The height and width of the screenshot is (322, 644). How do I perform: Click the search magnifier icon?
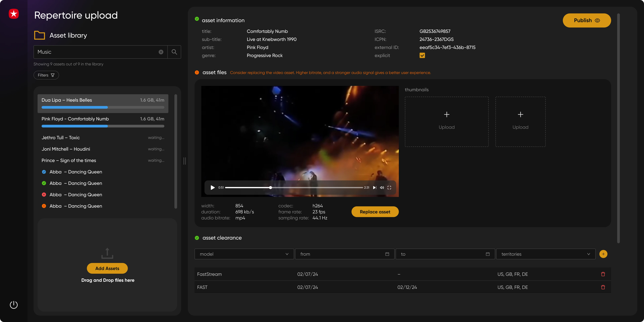point(174,52)
